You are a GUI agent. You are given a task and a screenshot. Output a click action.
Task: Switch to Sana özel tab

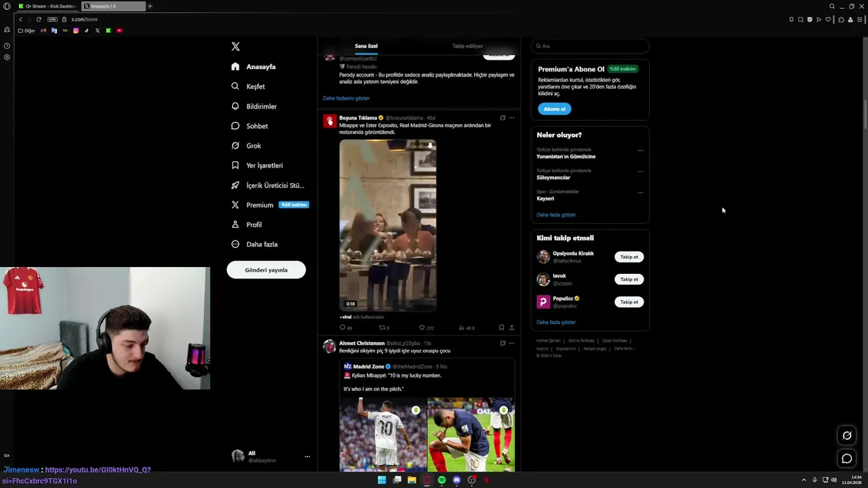[366, 46]
